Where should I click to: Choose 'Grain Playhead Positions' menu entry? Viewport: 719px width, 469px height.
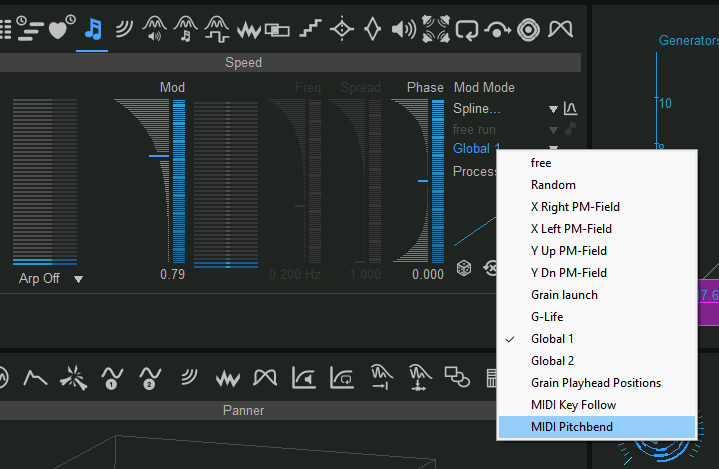[x=597, y=383]
